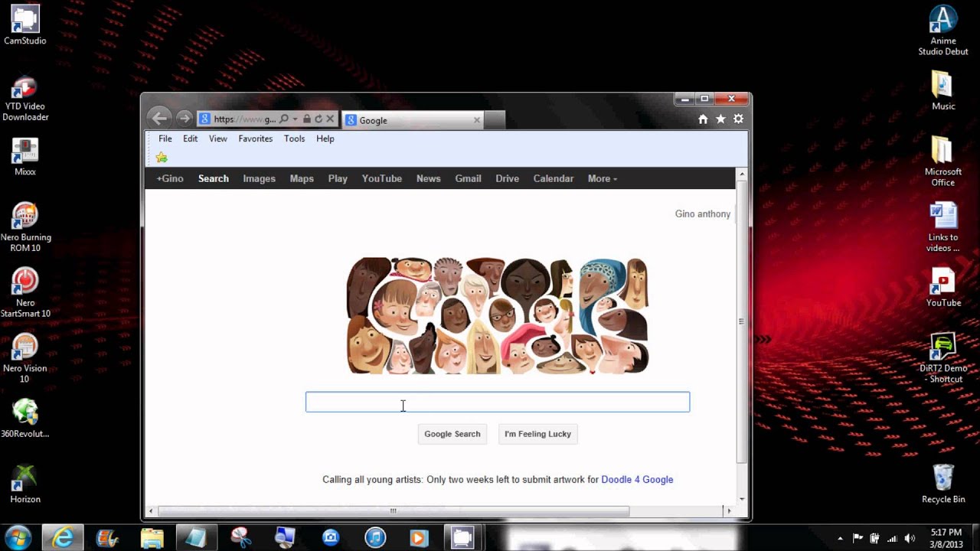Open Gmail in the Google bar

(468, 178)
